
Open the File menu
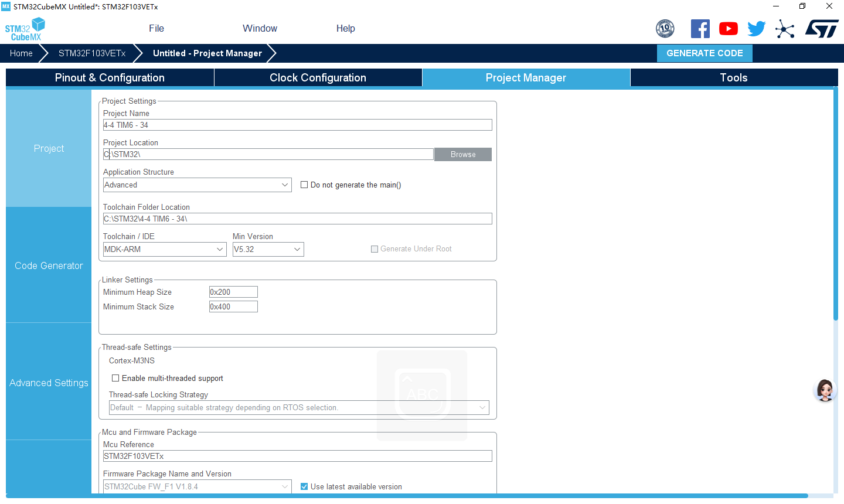(x=156, y=28)
